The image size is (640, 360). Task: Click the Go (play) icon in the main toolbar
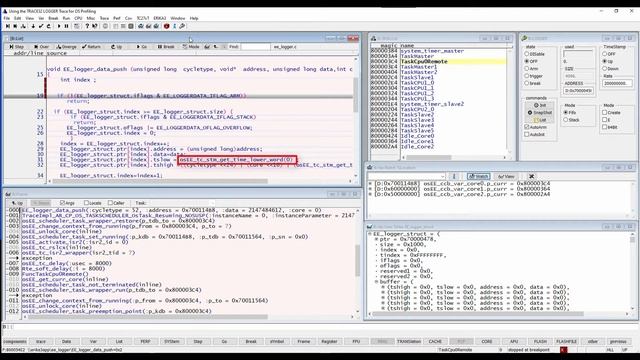pos(59,26)
